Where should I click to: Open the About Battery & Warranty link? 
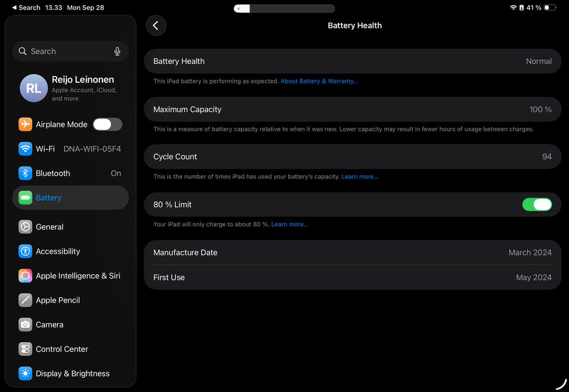(x=319, y=81)
